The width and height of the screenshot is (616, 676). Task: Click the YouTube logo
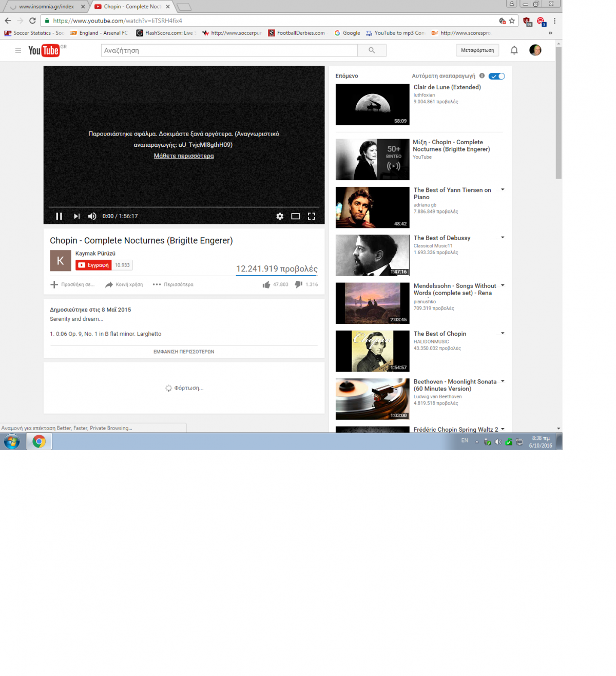pyautogui.click(x=44, y=50)
